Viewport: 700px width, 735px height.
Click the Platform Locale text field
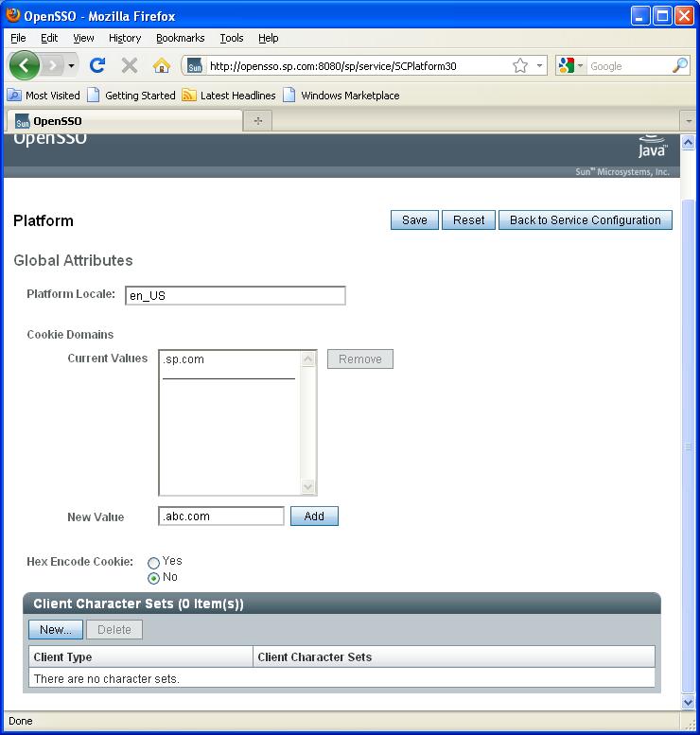pyautogui.click(x=236, y=295)
